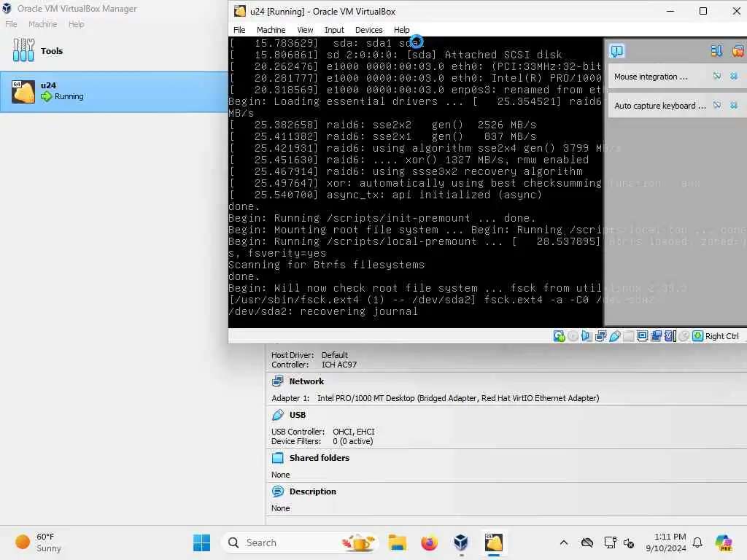Click the USB devices status icon
The height and width of the screenshot is (560, 747).
(x=614, y=336)
